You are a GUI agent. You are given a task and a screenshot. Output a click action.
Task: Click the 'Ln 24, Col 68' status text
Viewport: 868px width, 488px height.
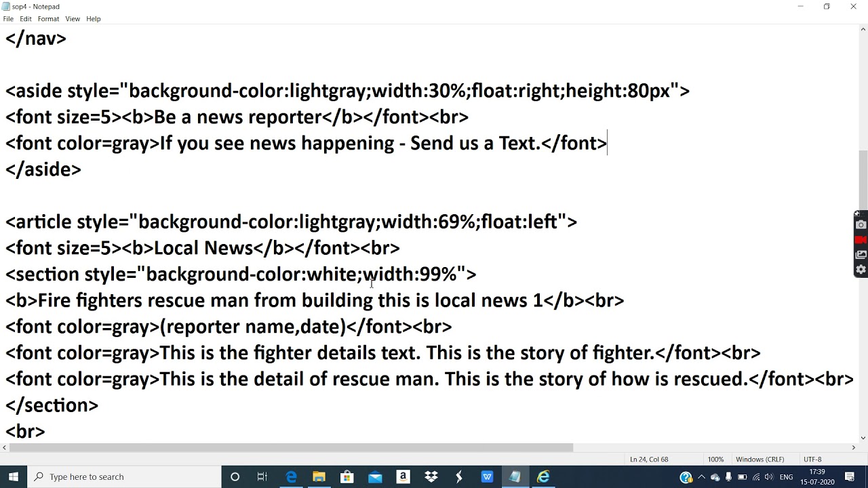coord(648,460)
